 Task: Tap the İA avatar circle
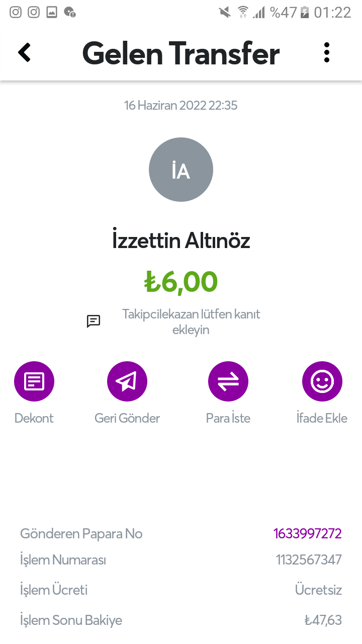181,170
